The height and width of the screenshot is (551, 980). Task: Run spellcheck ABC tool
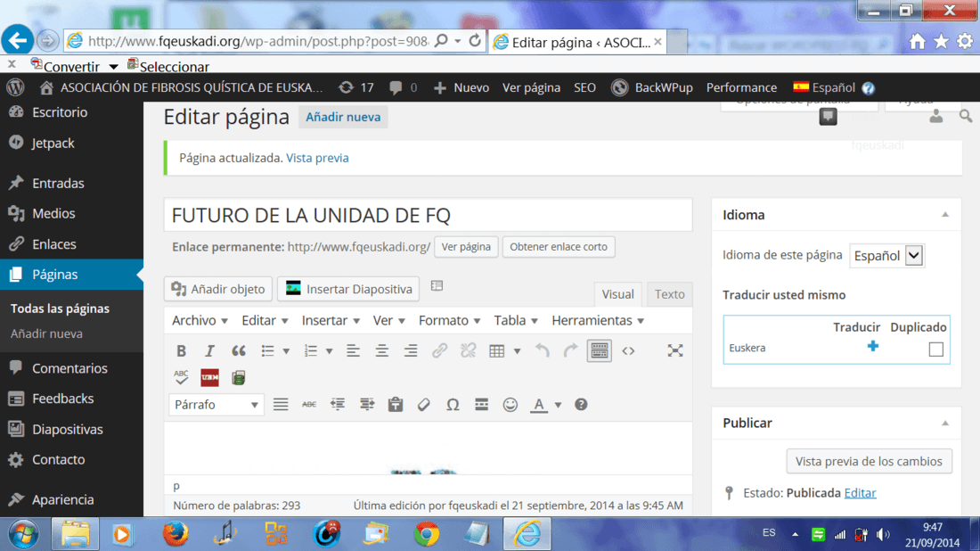click(x=181, y=378)
